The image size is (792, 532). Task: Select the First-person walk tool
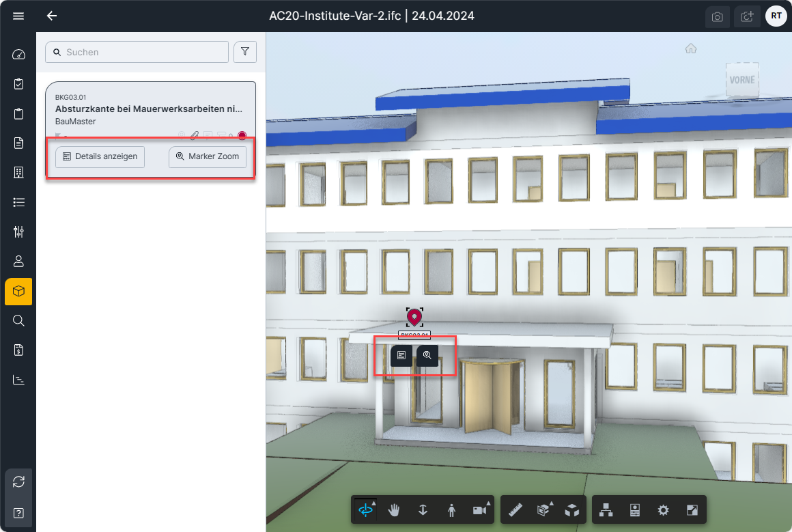click(451, 510)
